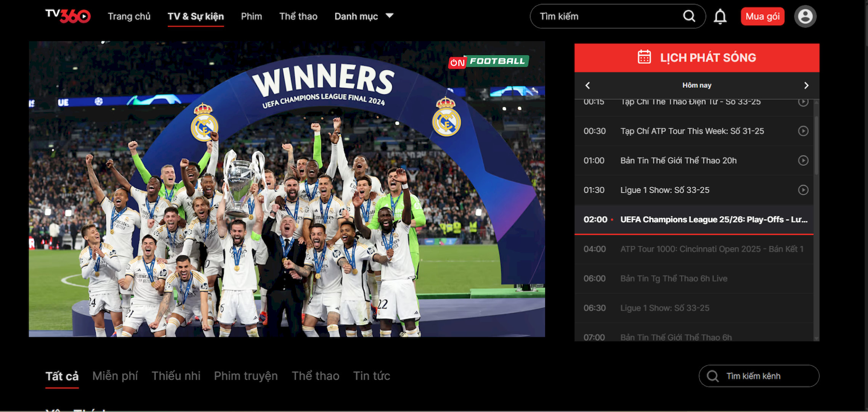Screen dimensions: 868x412
Task: Switch to the Phim truyện tab
Action: 246,376
